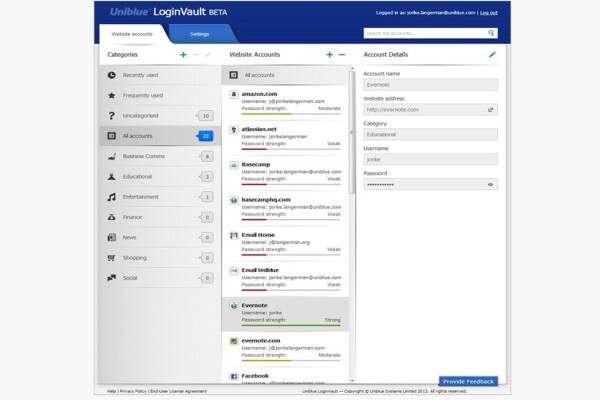Select All accounts header in accounts list
This screenshot has height=400, width=600.
click(285, 75)
